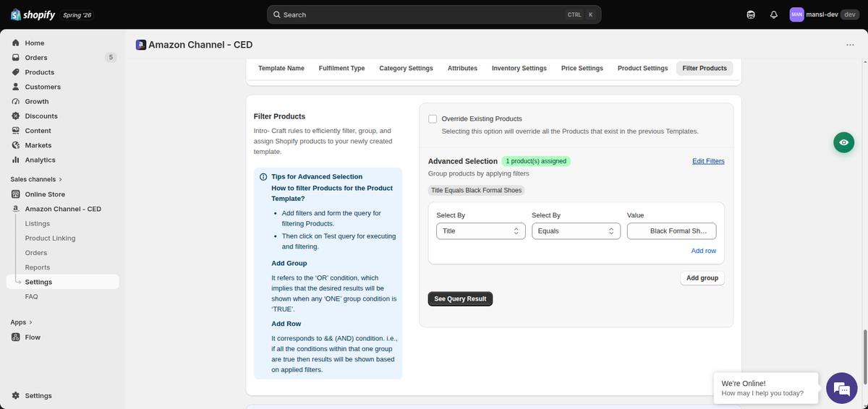Click We're Online chat message

tap(765, 388)
